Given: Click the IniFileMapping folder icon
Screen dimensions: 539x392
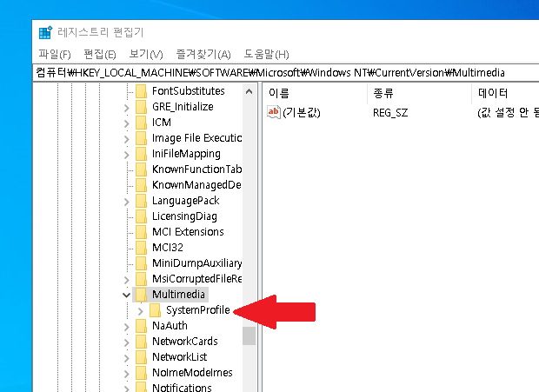Looking at the screenshot, I should 142,154.
